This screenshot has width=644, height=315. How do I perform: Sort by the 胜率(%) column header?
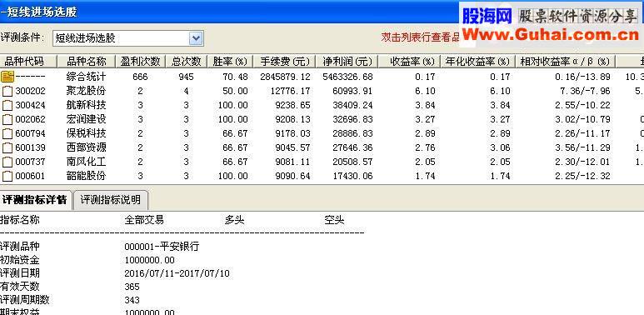[x=230, y=62]
